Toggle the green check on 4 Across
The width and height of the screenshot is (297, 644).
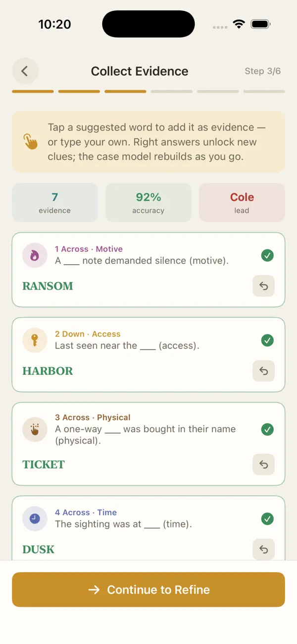pos(267,519)
